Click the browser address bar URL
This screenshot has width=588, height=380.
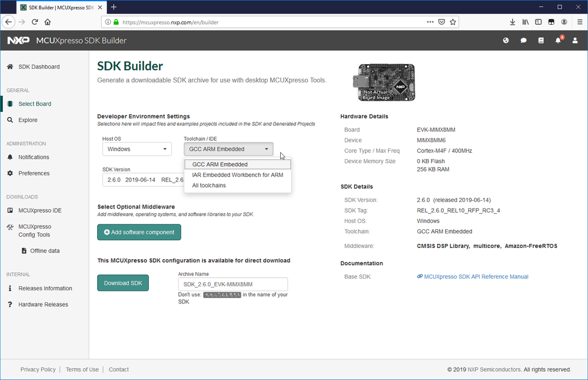[x=171, y=22]
